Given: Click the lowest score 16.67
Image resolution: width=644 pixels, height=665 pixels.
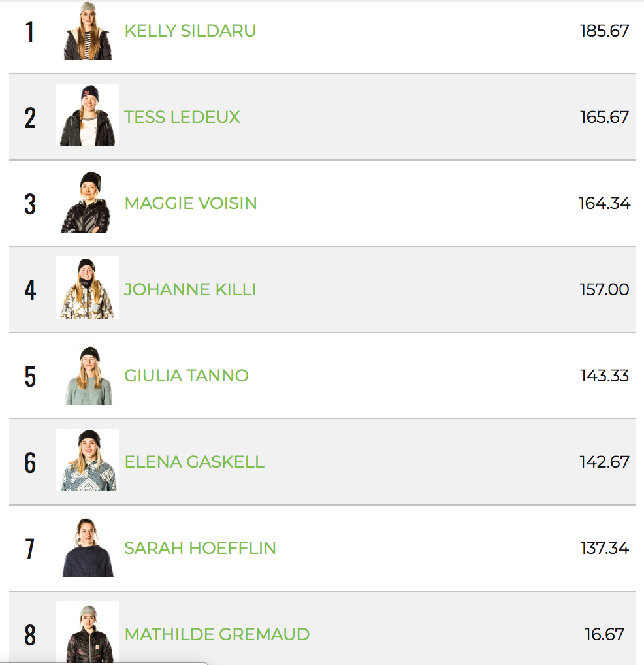Looking at the screenshot, I should click(x=604, y=634).
